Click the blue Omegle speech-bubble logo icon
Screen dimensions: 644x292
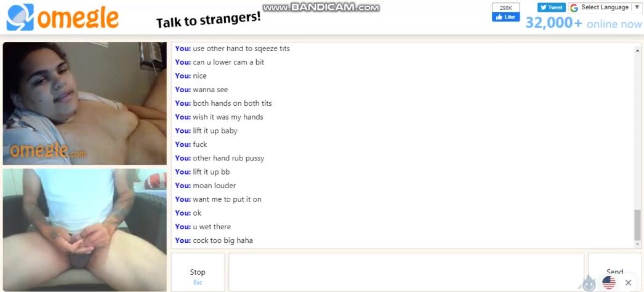(20, 17)
